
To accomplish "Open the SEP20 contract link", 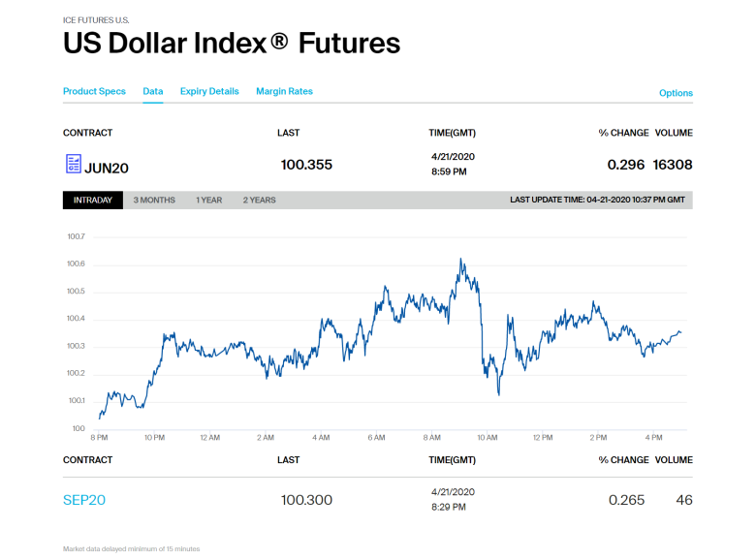I will point(84,500).
